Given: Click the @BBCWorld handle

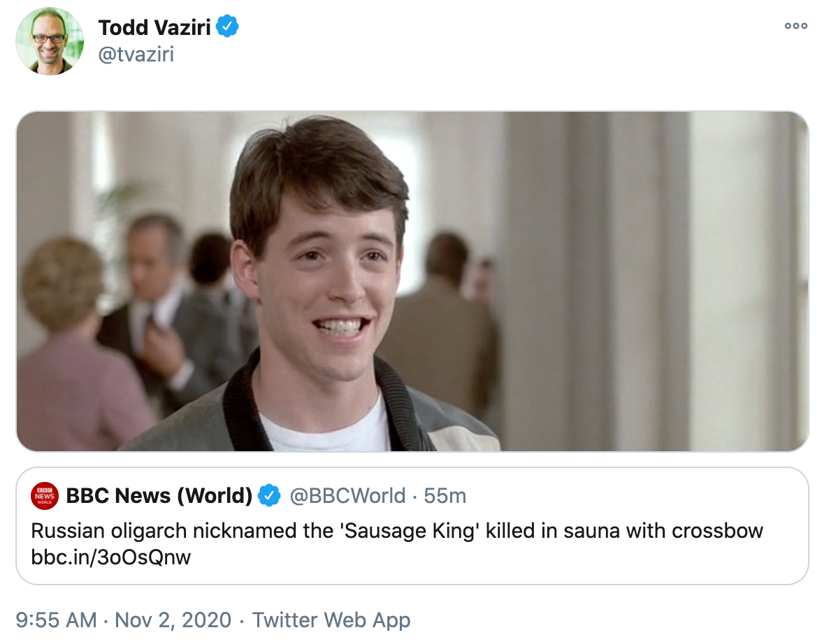Looking at the screenshot, I should point(347,495).
